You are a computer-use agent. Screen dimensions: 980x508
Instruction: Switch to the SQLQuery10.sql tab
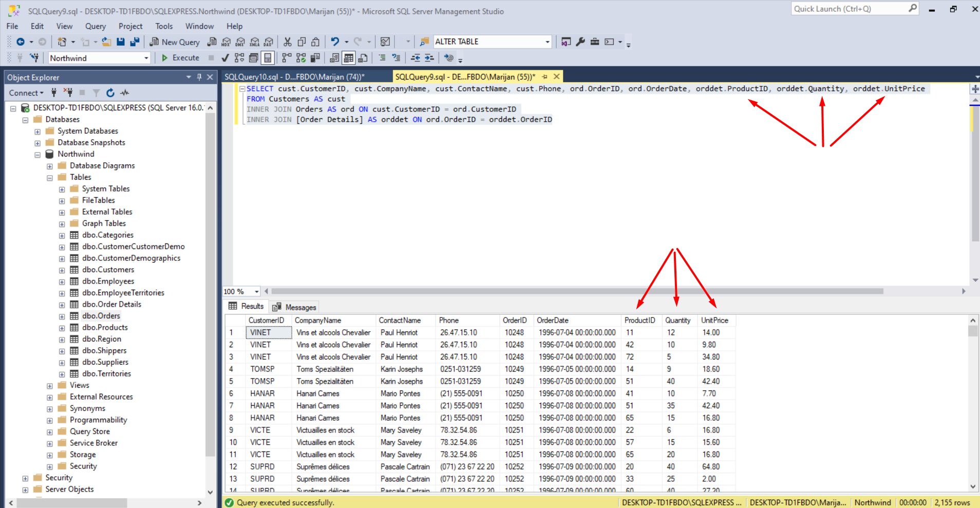294,77
